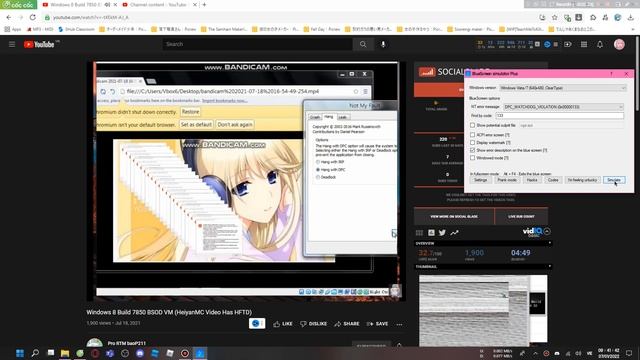
Task: Click Live Sub Count button
Action: (521, 216)
